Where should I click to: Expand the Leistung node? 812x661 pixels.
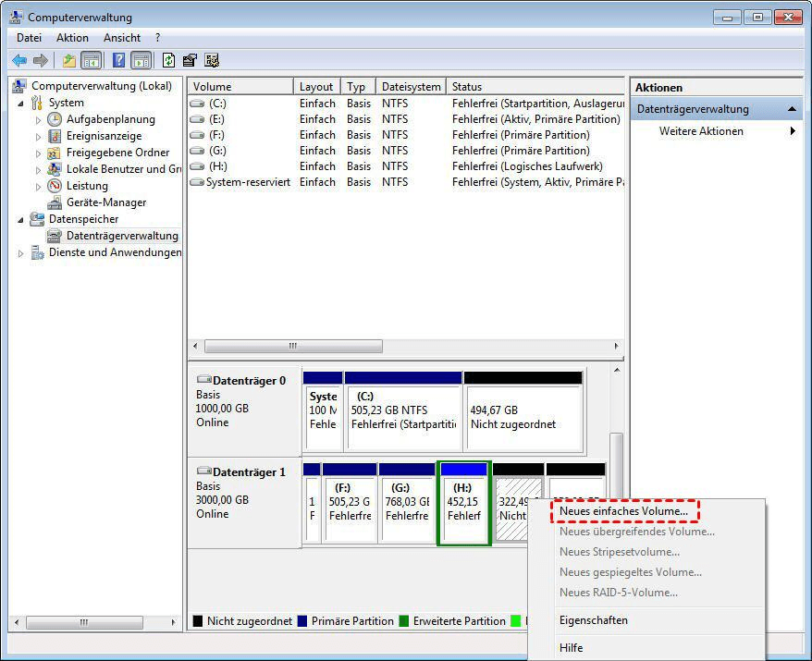tap(38, 187)
